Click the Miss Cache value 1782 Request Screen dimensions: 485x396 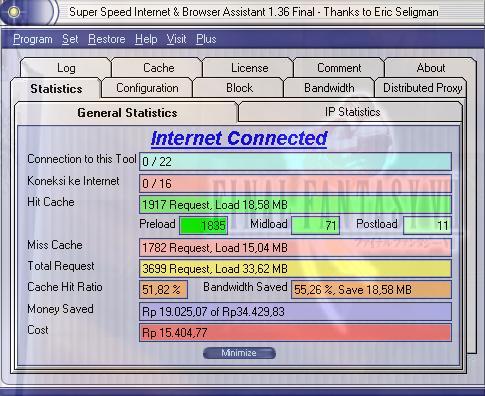[295, 248]
